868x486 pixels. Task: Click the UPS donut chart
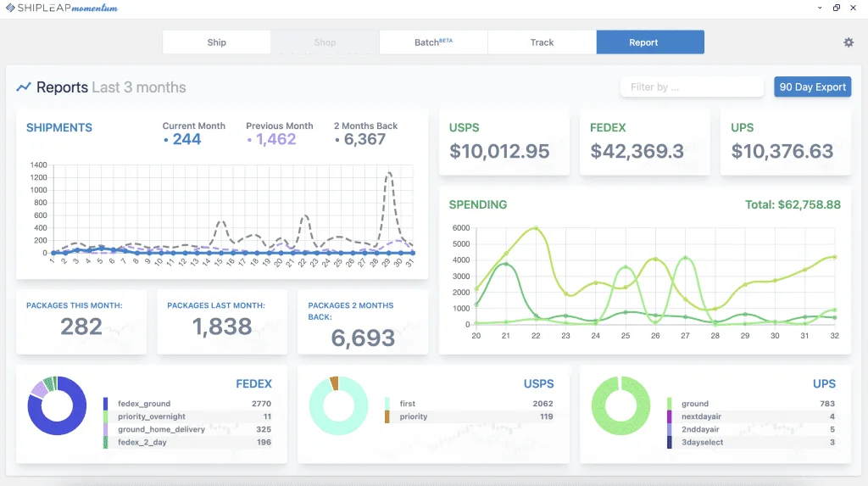click(620, 405)
